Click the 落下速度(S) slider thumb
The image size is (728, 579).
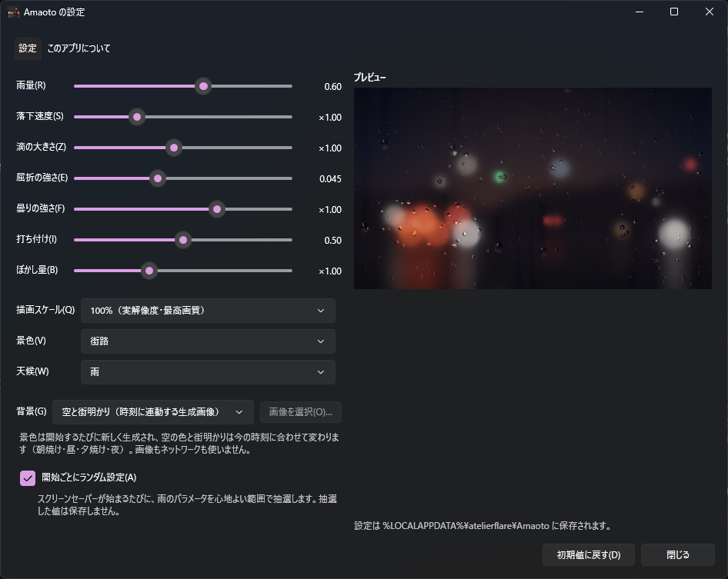pyautogui.click(x=137, y=117)
